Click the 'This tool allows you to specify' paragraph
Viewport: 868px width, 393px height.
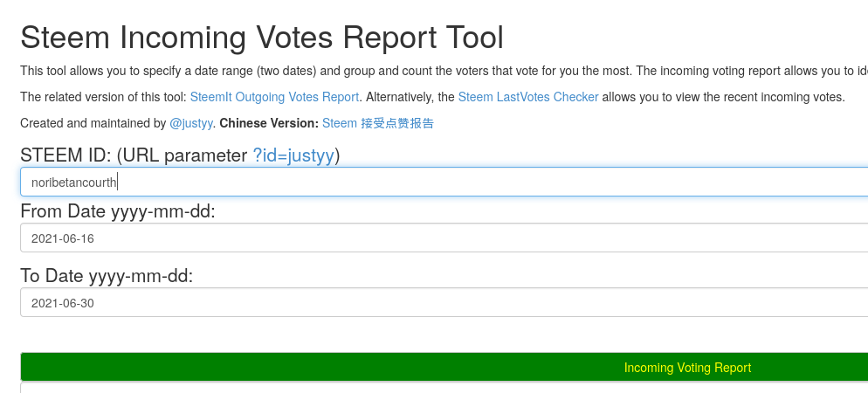[x=444, y=71]
